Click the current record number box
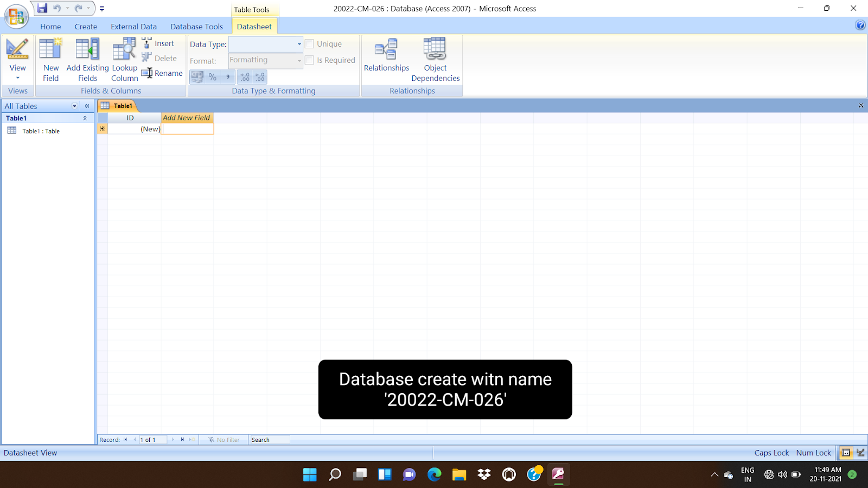Screen dimensions: 868x488 pos(153,440)
